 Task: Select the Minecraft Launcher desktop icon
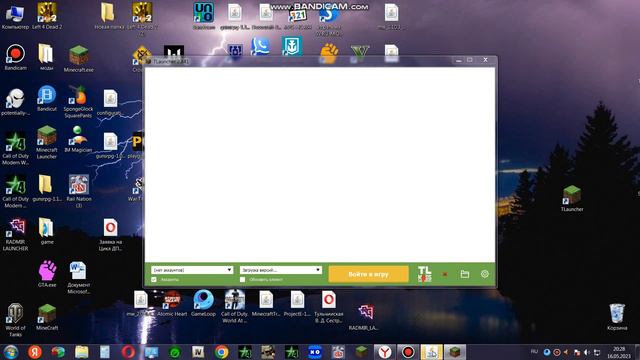tap(47, 142)
